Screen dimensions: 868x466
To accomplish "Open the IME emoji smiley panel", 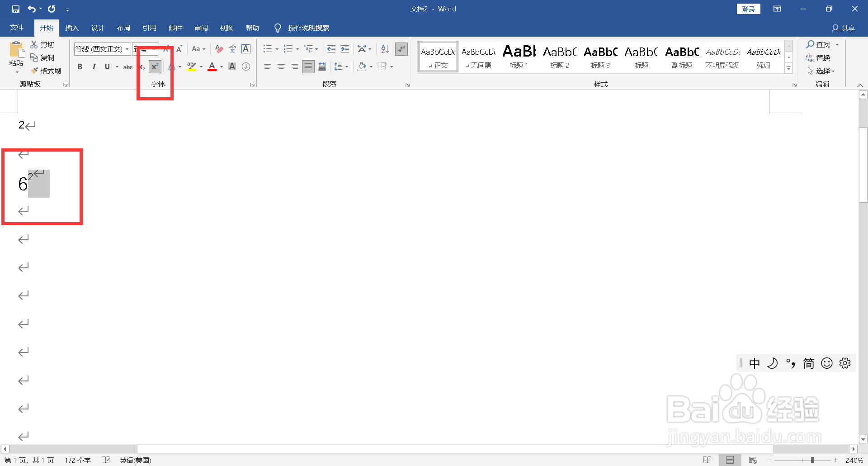I will [827, 363].
